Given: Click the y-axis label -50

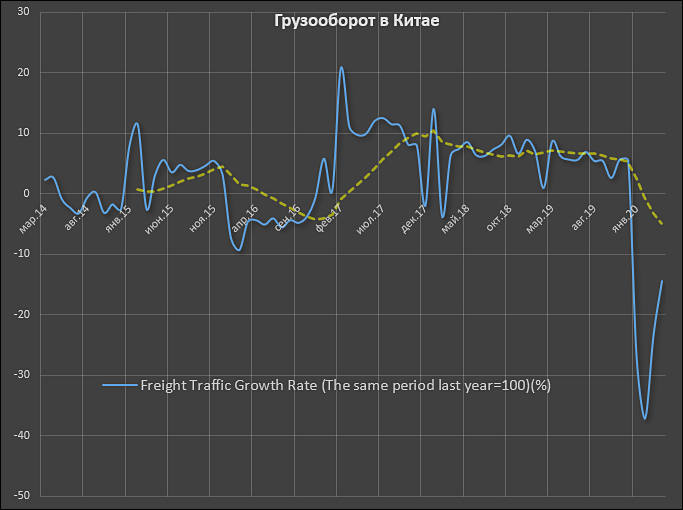Looking at the screenshot, I should tap(22, 495).
